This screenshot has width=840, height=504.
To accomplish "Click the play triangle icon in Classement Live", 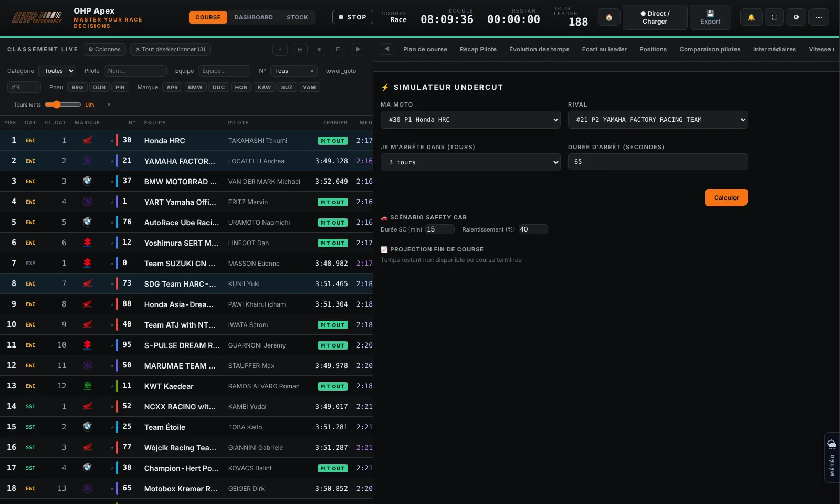I will 358,49.
